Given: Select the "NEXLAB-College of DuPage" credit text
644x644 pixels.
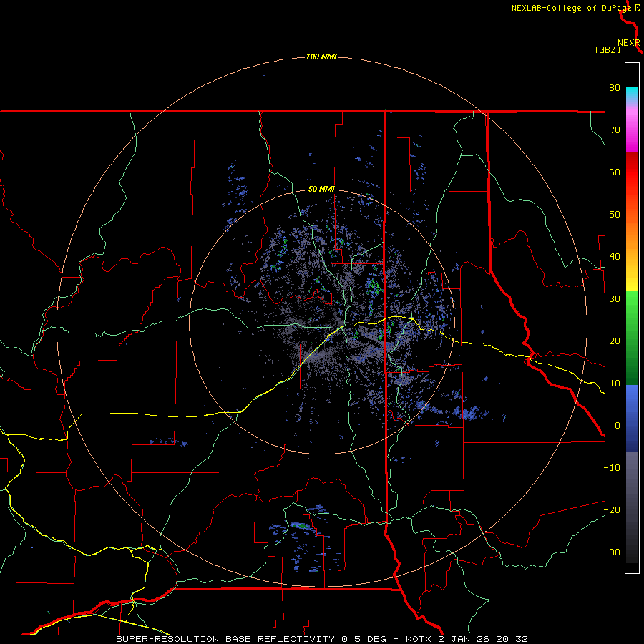Looking at the screenshot, I should tap(571, 8).
